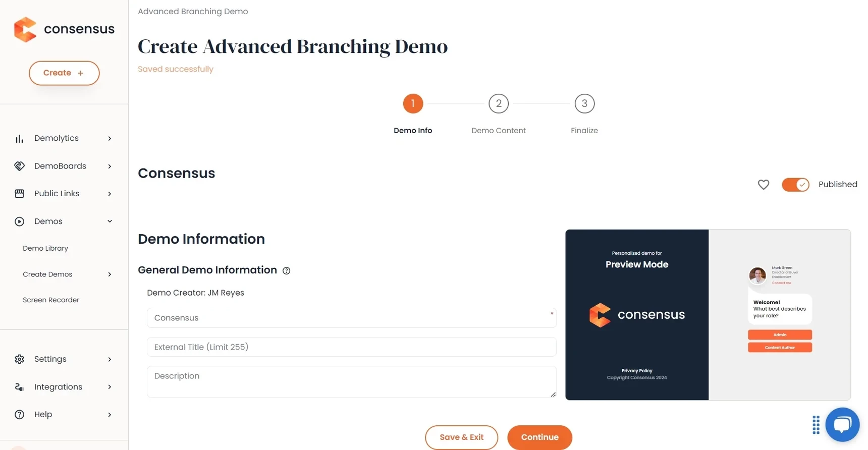This screenshot has width=868, height=450.
Task: Go to step 3 Finalize
Action: click(x=584, y=103)
